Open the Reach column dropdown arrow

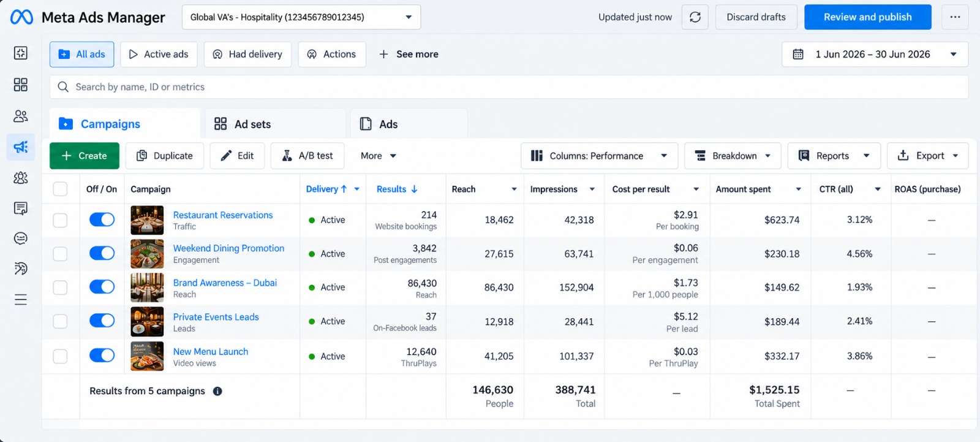coord(514,189)
